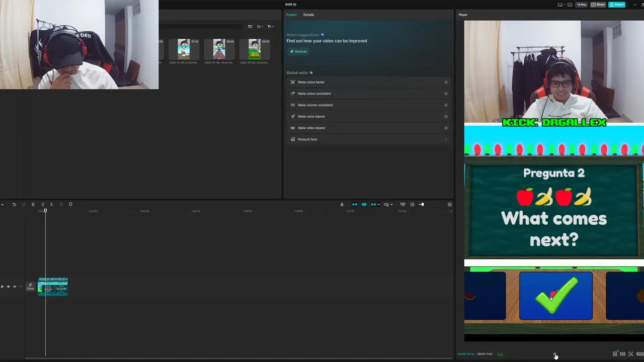Click the Analyze button
Viewport: 644px width, 362px height.
click(x=298, y=51)
